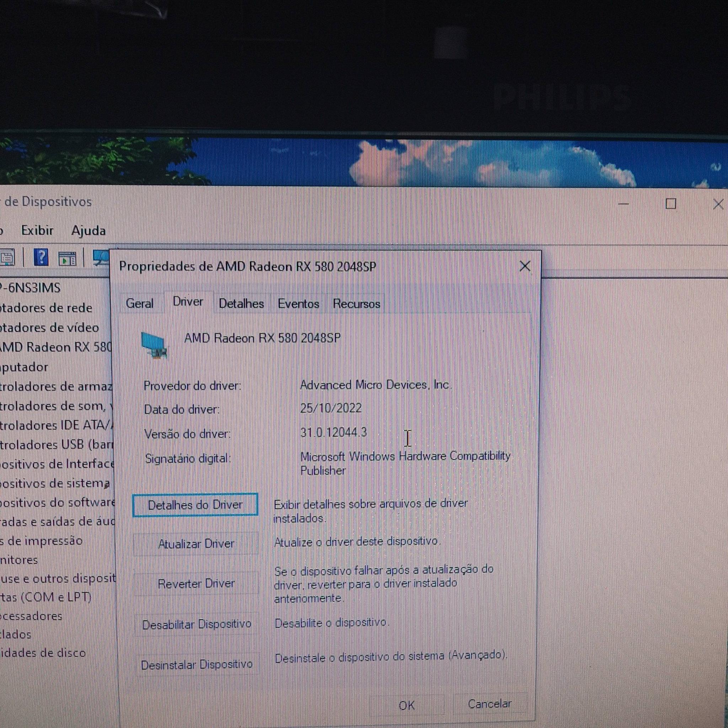Click the Advanced Micro Devices, Inc. text
This screenshot has height=728, width=728.
point(376,385)
